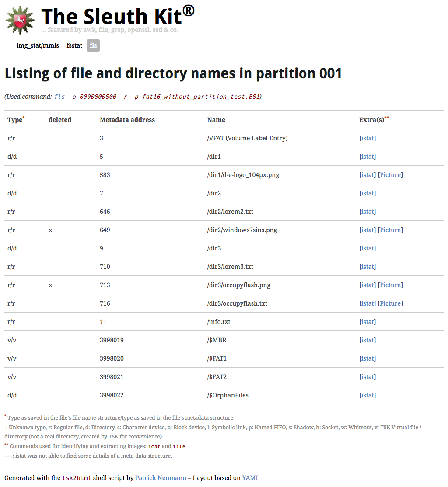Open istat for /$FAT1
Image resolution: width=448 pixels, height=487 pixels.
click(367, 358)
